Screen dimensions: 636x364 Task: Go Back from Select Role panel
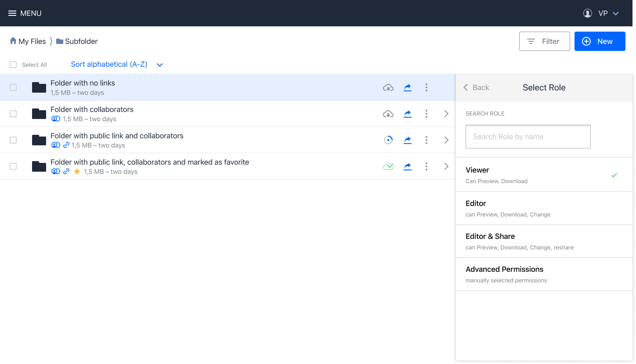pos(476,87)
